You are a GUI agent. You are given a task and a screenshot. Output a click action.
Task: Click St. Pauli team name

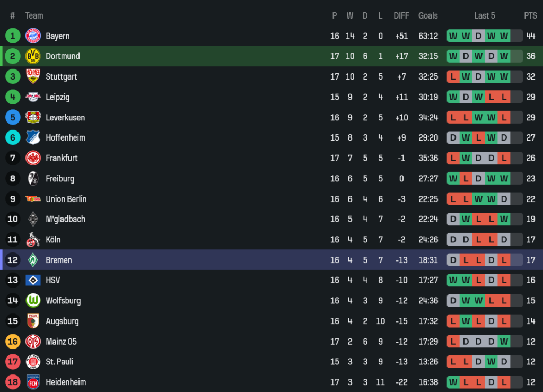tap(59, 362)
